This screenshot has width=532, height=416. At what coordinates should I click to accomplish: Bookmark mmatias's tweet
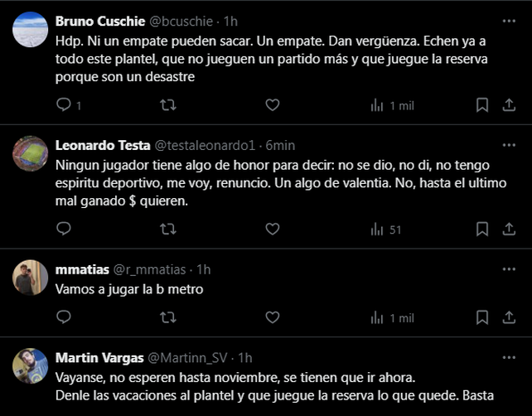(x=481, y=317)
